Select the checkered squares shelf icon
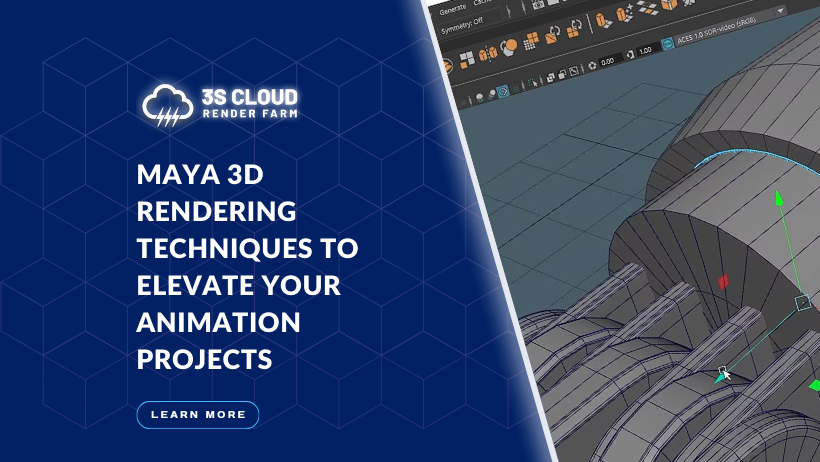This screenshot has width=820, height=462. pos(647,7)
